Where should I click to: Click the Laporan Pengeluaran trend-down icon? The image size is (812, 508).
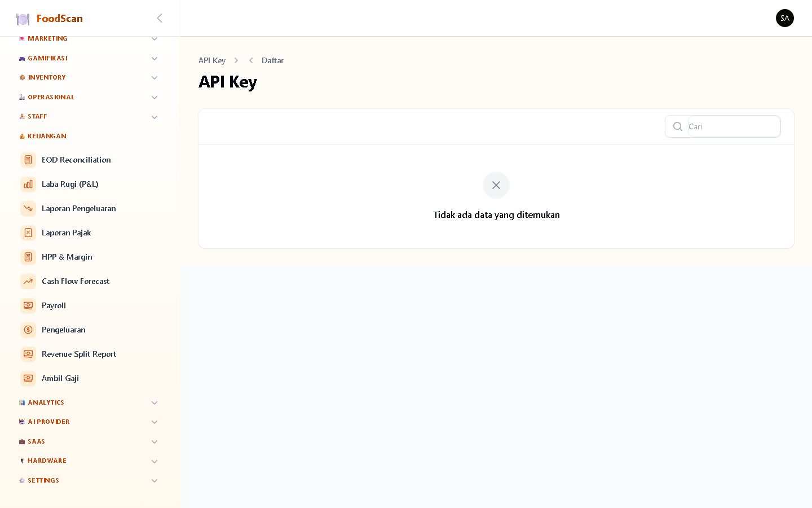click(x=28, y=208)
